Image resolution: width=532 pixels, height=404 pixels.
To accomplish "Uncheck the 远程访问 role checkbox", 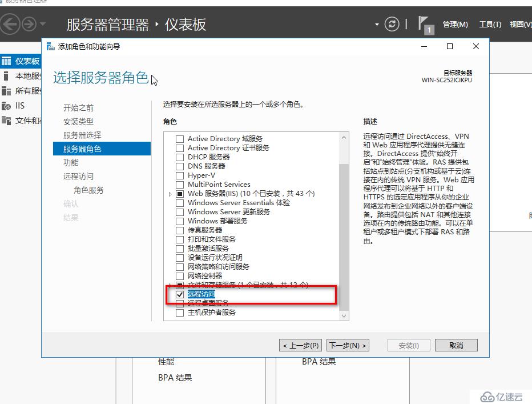I will pos(180,294).
